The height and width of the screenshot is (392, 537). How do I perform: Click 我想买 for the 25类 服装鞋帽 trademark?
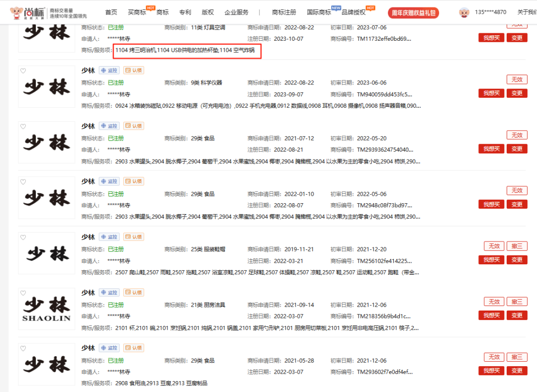click(491, 260)
